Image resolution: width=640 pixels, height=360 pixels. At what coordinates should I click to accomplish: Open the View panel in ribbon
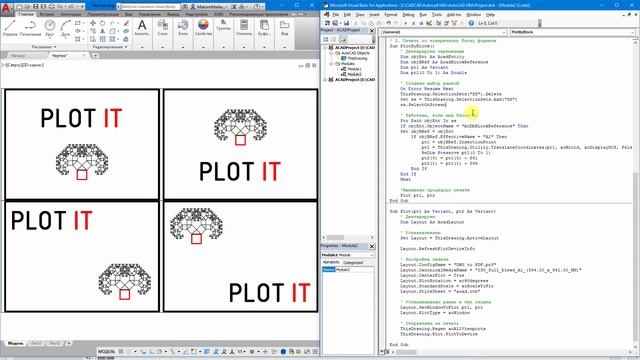coord(284,27)
